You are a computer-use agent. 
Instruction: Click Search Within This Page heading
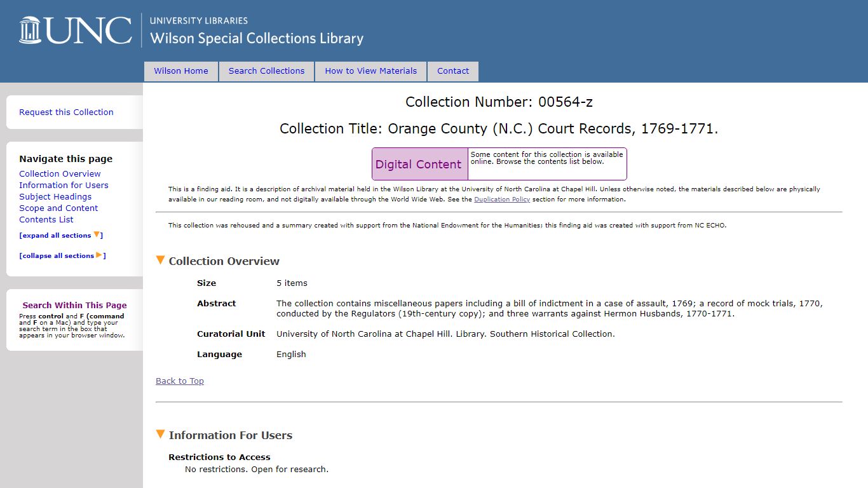coord(74,305)
